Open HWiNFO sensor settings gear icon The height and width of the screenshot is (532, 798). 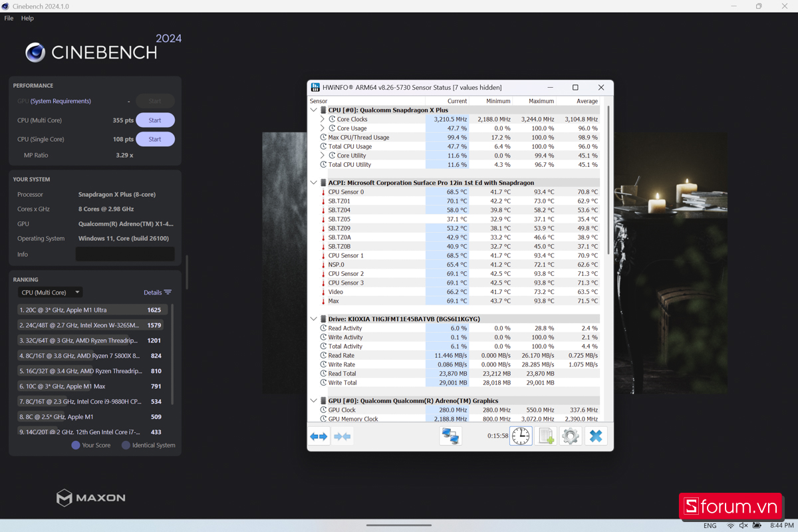(x=571, y=436)
